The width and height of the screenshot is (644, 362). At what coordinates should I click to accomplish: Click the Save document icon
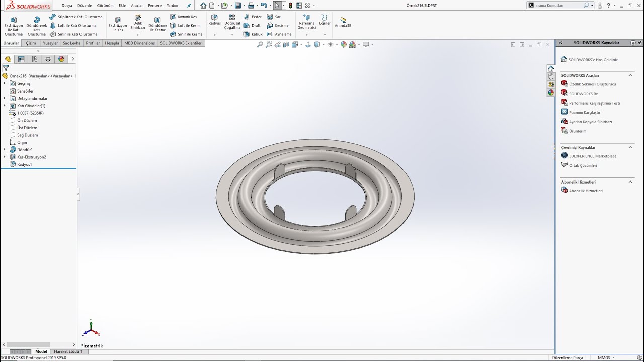tap(238, 6)
